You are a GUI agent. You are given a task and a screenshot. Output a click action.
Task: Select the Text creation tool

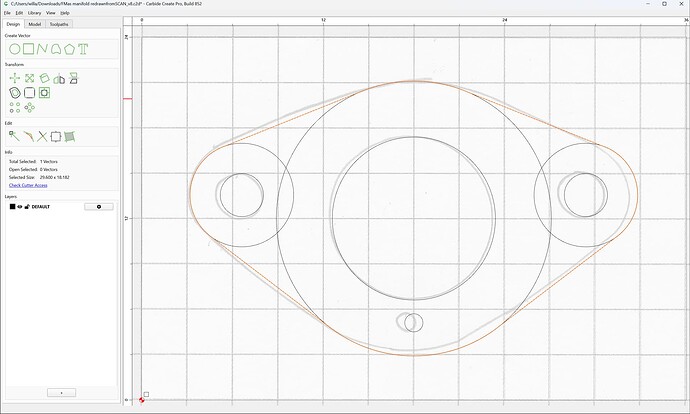click(x=83, y=49)
